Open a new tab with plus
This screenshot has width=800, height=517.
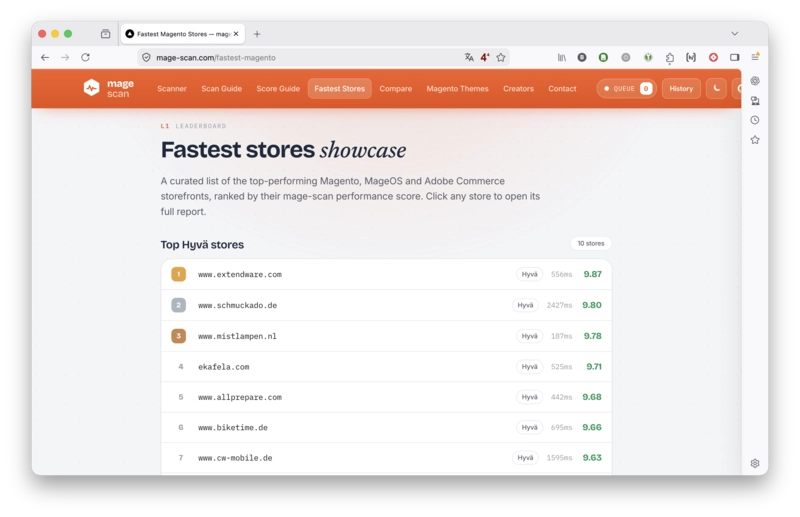(x=257, y=34)
